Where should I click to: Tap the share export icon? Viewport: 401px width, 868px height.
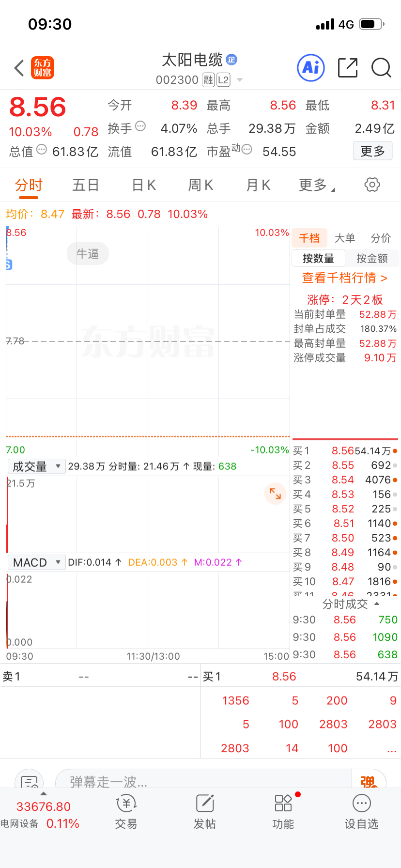click(347, 68)
